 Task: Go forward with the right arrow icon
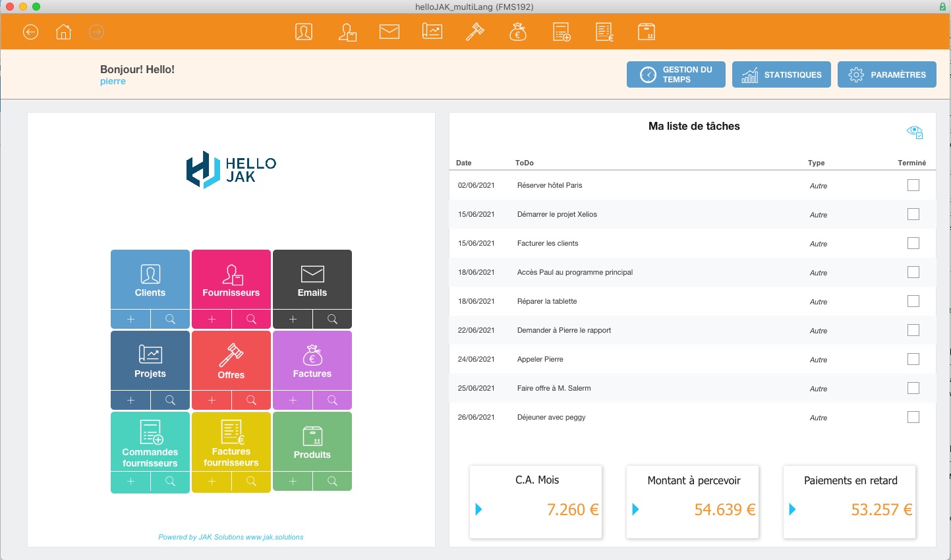96,32
